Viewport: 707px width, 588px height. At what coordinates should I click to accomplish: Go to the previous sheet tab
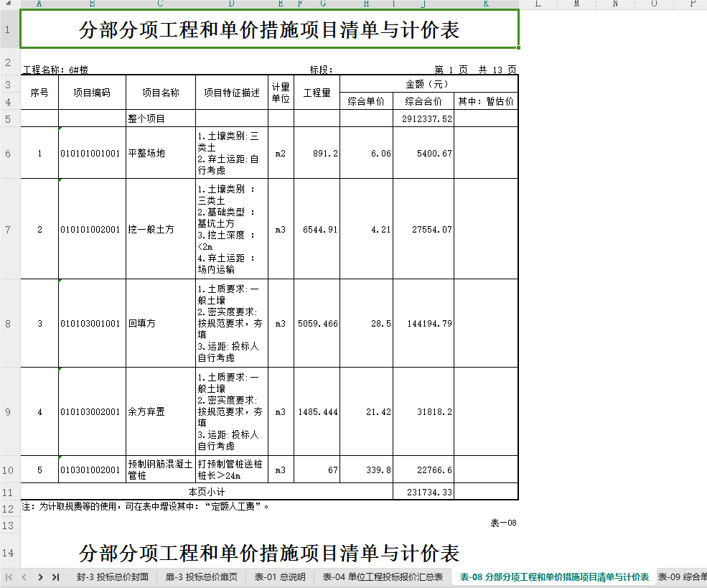24,577
